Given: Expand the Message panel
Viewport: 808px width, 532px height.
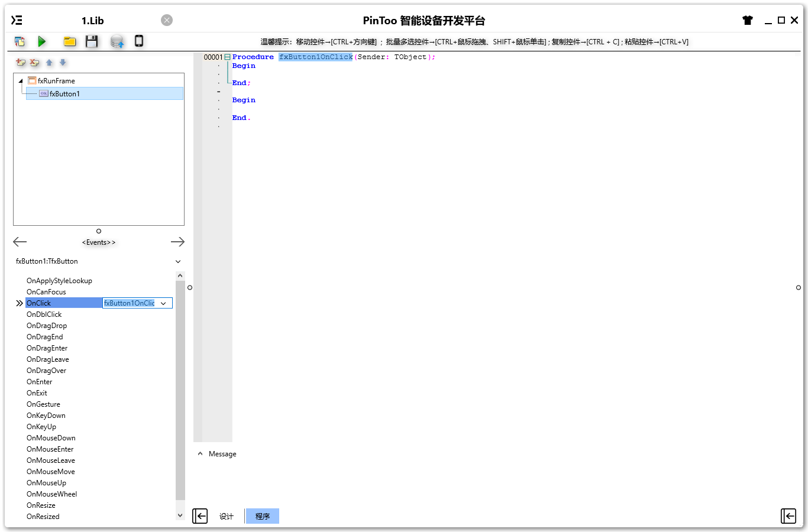Looking at the screenshot, I should pos(200,454).
